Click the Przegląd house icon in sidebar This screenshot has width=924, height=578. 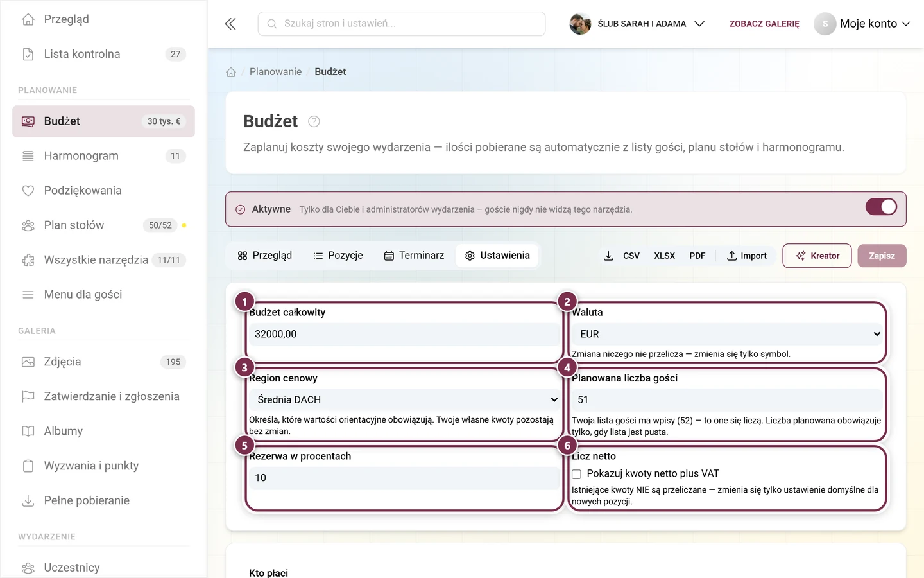[x=28, y=19]
